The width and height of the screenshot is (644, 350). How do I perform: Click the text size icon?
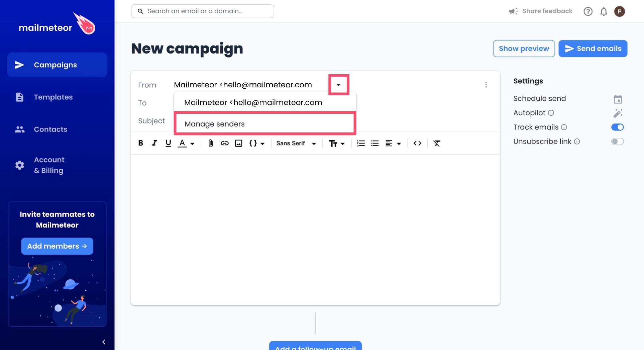333,143
